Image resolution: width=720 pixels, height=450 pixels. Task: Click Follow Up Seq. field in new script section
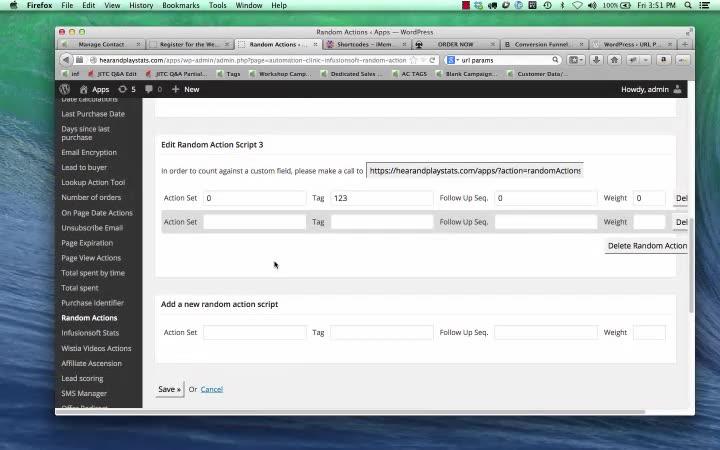[x=546, y=332]
